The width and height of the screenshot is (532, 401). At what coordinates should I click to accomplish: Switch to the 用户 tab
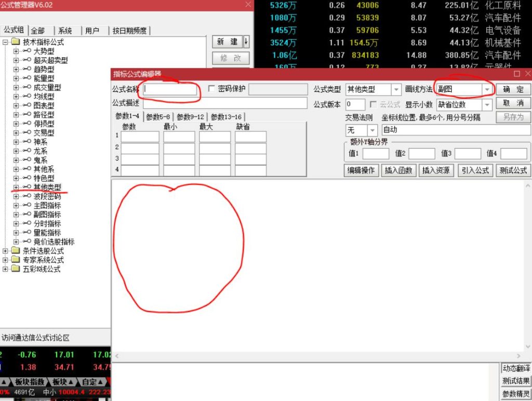[x=92, y=31]
